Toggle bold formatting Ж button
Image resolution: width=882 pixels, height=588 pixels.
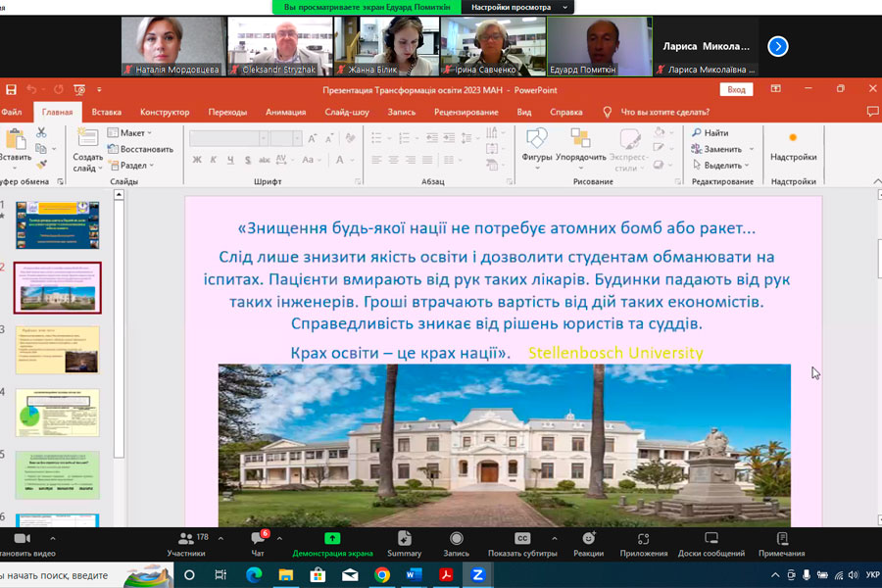click(x=197, y=160)
